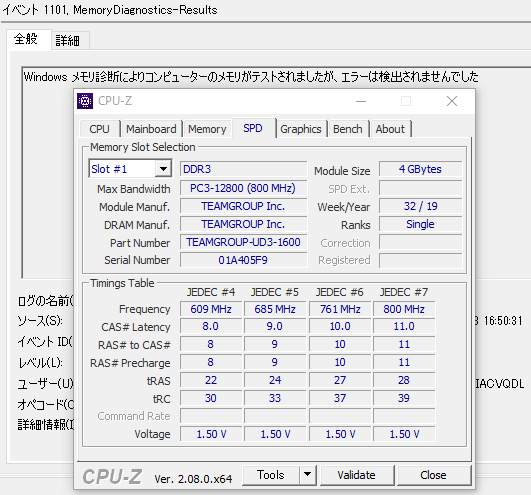531x495 pixels.
Task: Click the tRC value 39
Action: (404, 398)
